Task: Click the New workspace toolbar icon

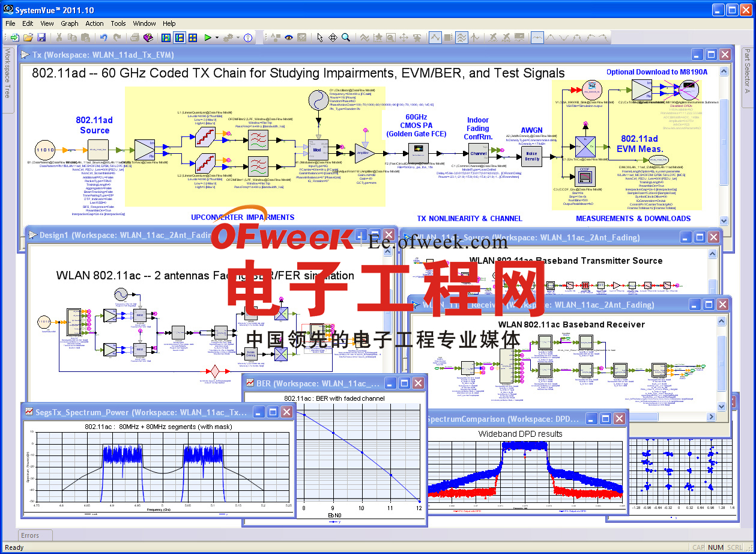Action: pos(14,37)
